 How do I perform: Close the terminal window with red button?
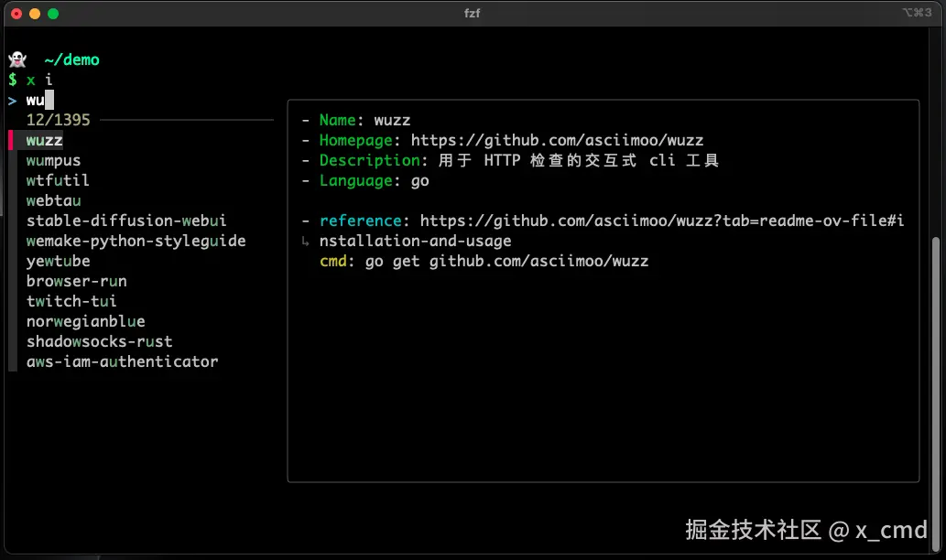(x=16, y=13)
